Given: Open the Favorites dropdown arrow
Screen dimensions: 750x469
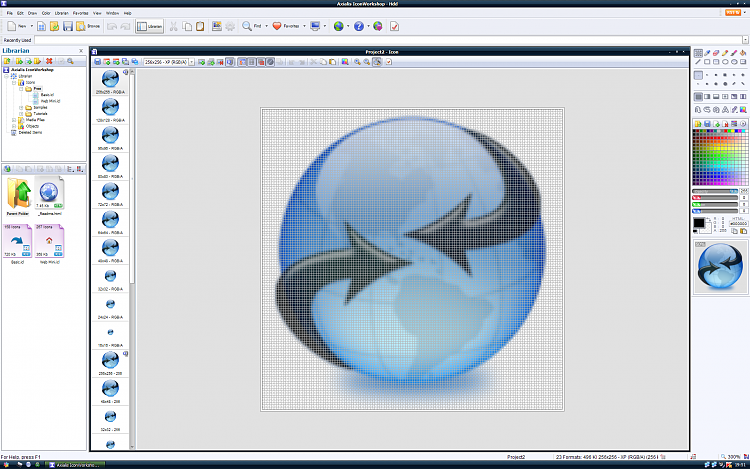Looking at the screenshot, I should (x=304, y=26).
